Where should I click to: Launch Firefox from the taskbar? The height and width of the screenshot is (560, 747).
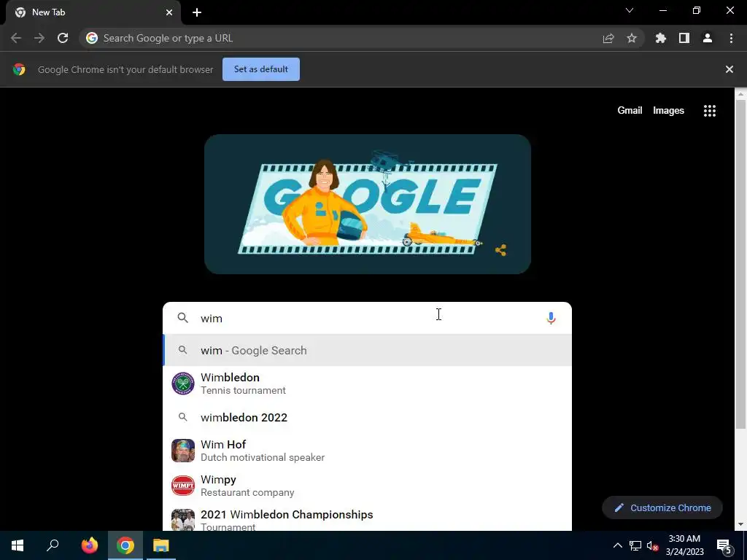coord(89,545)
